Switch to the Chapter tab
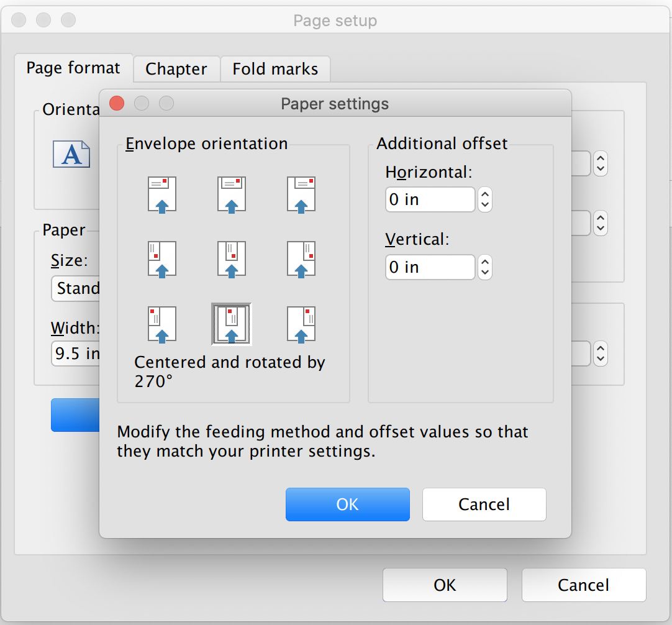Screen dimensions: 672x625 [x=176, y=69]
